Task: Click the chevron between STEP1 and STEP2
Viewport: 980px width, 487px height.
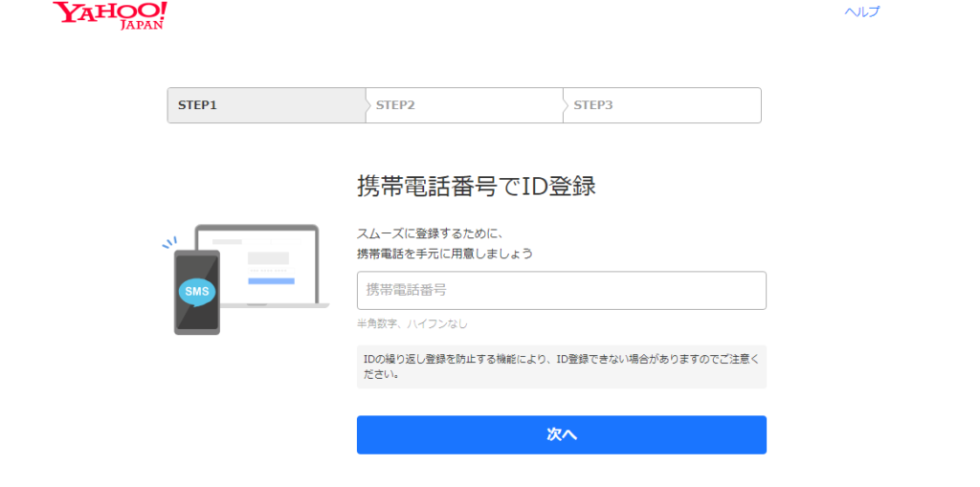Action: point(367,105)
